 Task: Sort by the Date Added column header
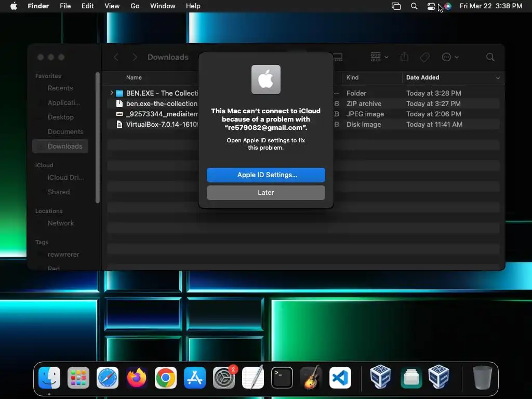[x=423, y=77]
